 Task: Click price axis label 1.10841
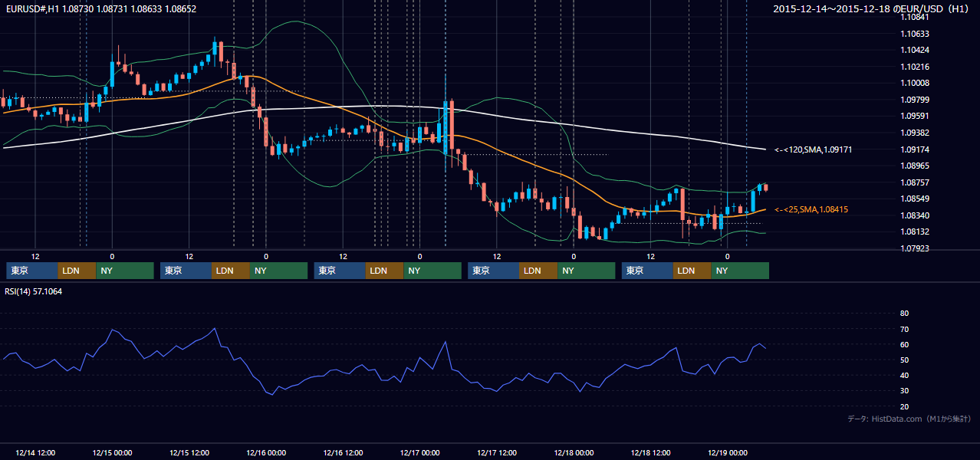pos(915,17)
